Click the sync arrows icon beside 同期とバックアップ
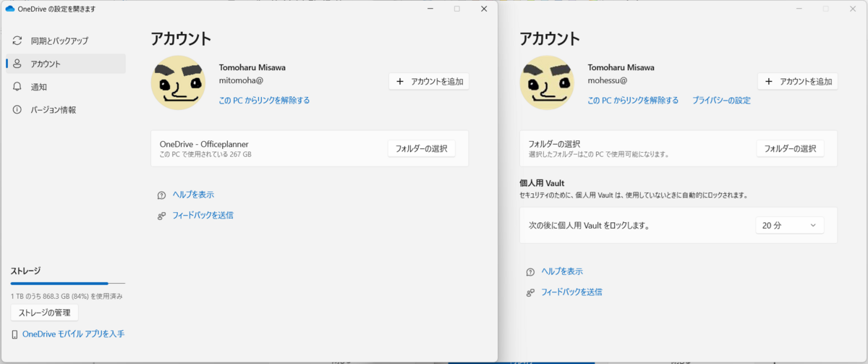The image size is (868, 364). tap(17, 41)
